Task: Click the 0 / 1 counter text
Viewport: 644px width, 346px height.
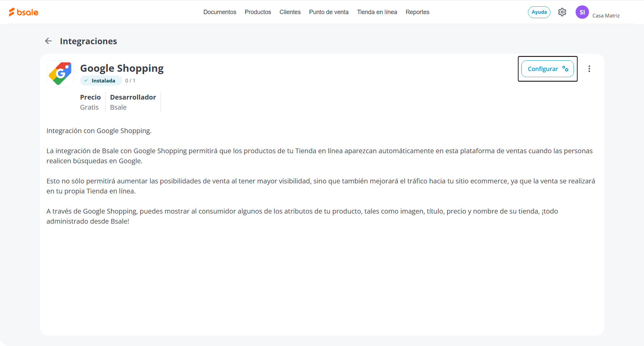Action: [130, 81]
